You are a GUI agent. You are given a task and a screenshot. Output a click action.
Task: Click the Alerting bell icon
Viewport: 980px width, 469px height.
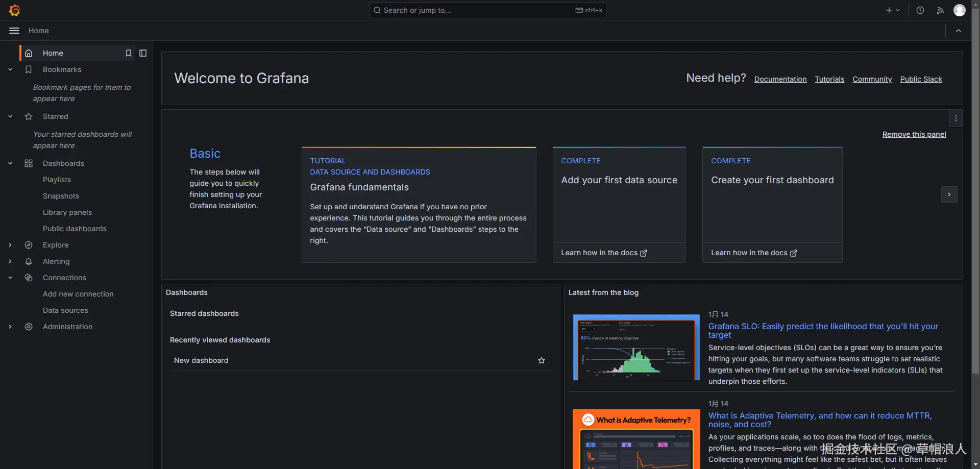coord(29,261)
